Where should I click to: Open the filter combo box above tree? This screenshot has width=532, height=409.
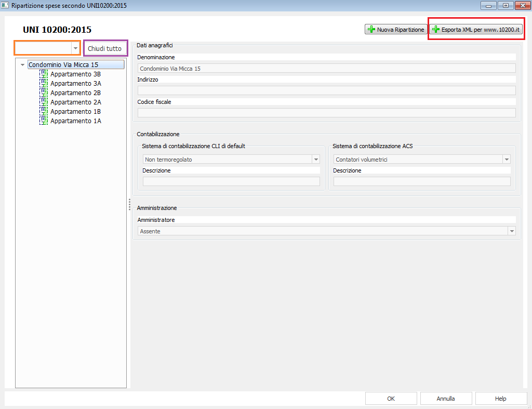pyautogui.click(x=75, y=48)
